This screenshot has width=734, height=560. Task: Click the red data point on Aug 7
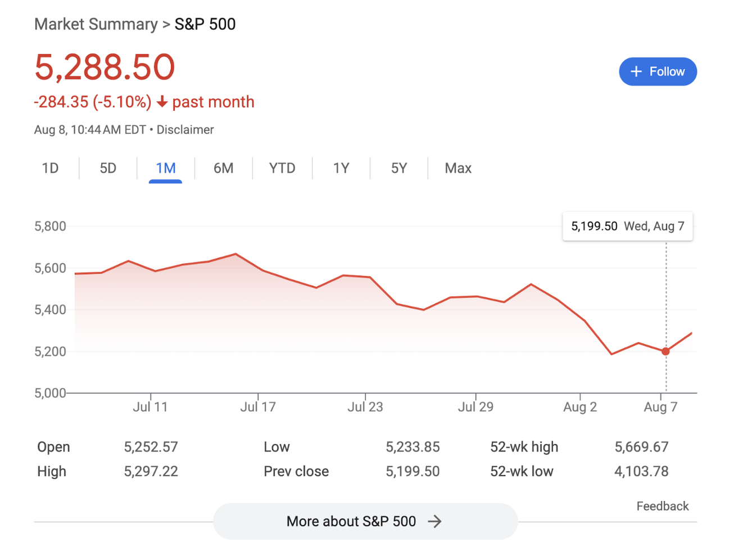tap(665, 351)
